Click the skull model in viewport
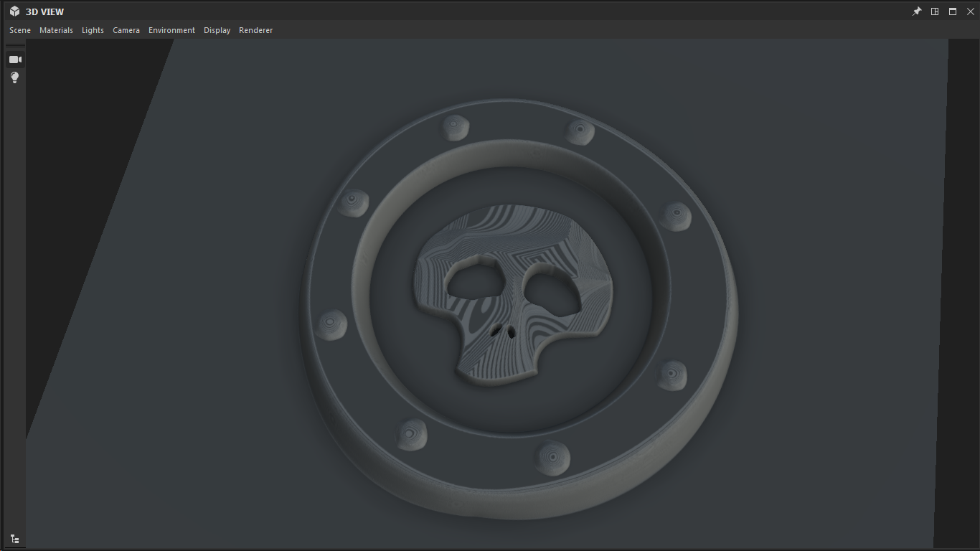Screen dimensions: 980x551 [x=513, y=294]
